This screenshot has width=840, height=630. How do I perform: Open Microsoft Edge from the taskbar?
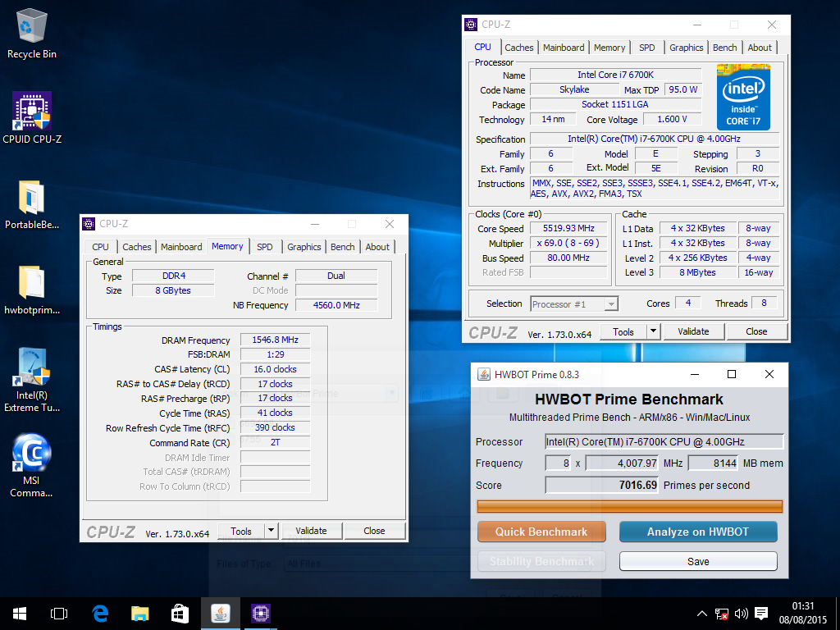pyautogui.click(x=100, y=613)
